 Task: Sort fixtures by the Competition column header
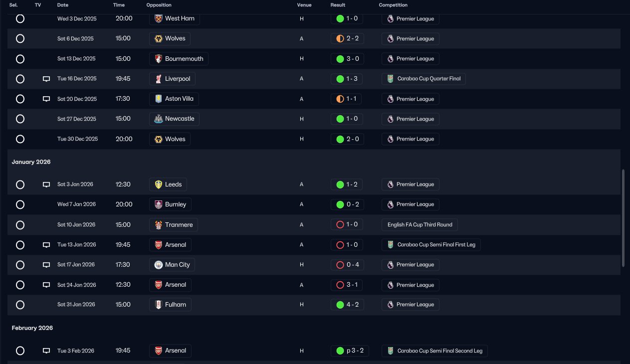393,5
